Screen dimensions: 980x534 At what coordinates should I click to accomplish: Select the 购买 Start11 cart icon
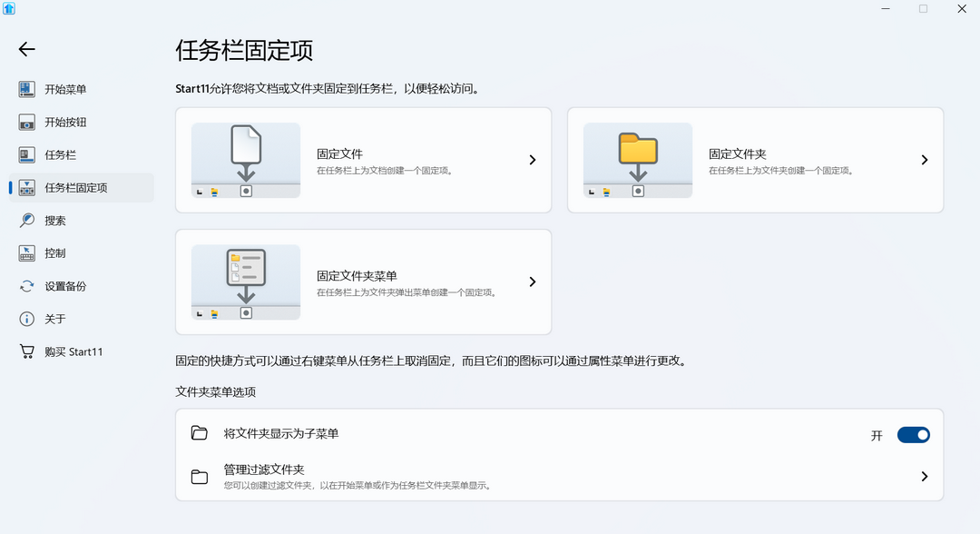27,351
